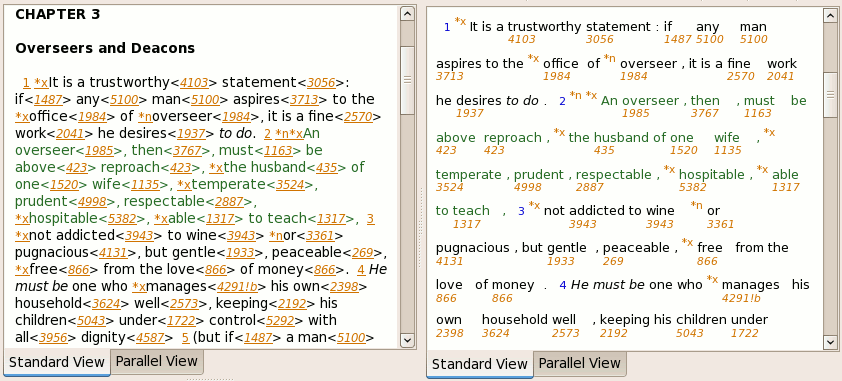Screen dimensions: 842x381
Task: Open Strong's link 4103 after trustworthy, left pane
Action: click(193, 83)
